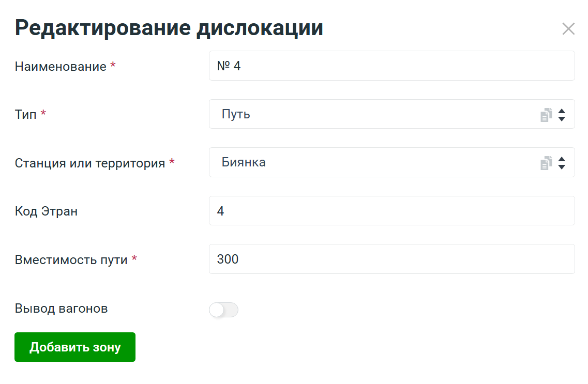
Task: Toggle the Вывод вагонов switch
Action: click(223, 310)
